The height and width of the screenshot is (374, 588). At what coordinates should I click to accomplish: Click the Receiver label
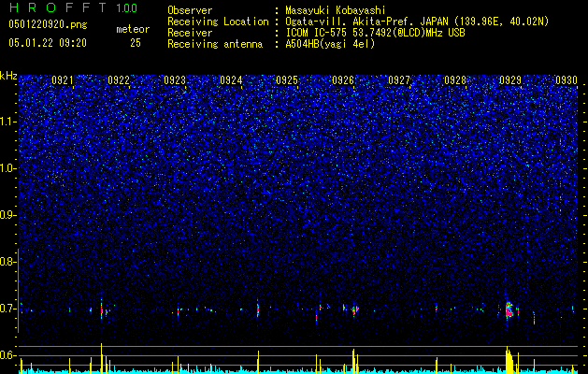(x=190, y=33)
